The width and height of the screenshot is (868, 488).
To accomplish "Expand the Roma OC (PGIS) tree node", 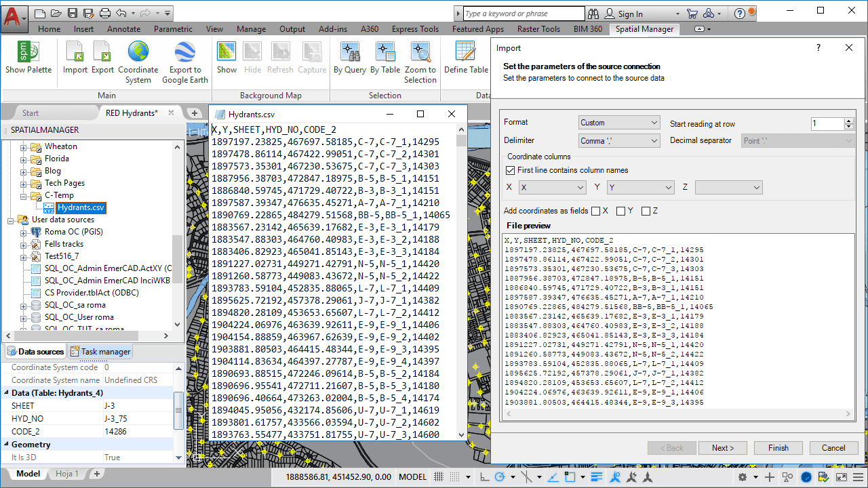I will (23, 232).
